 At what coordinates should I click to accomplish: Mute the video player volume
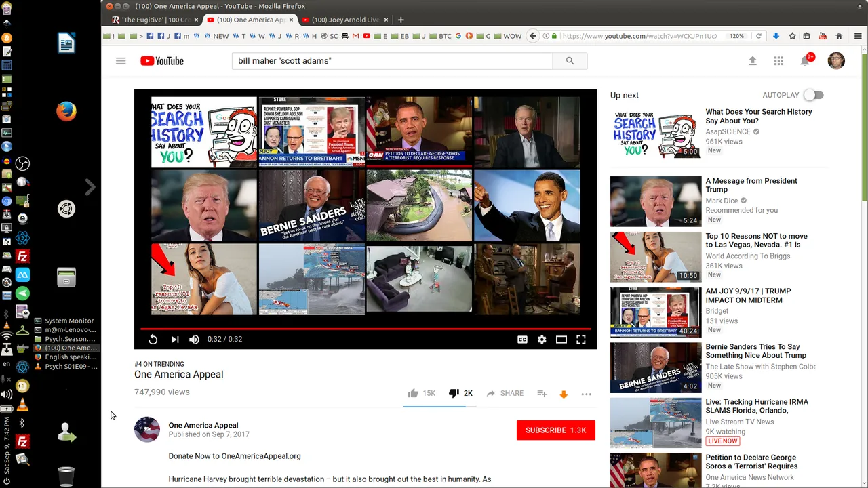point(194,340)
